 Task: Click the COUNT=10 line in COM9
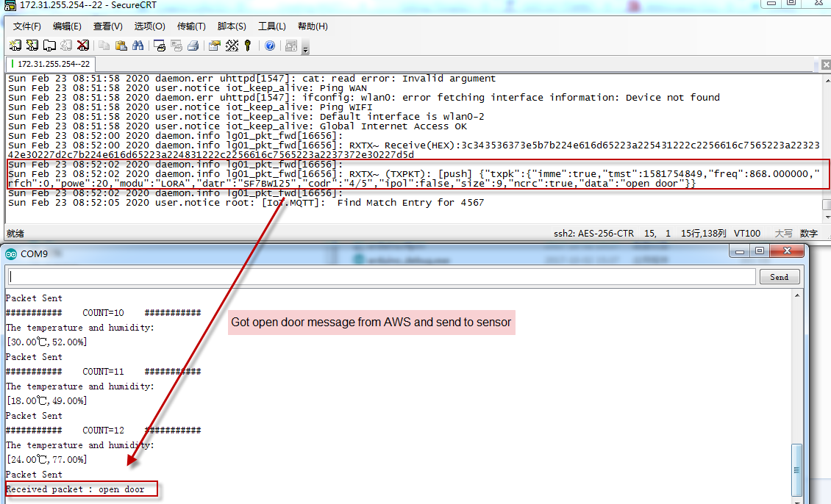[104, 313]
